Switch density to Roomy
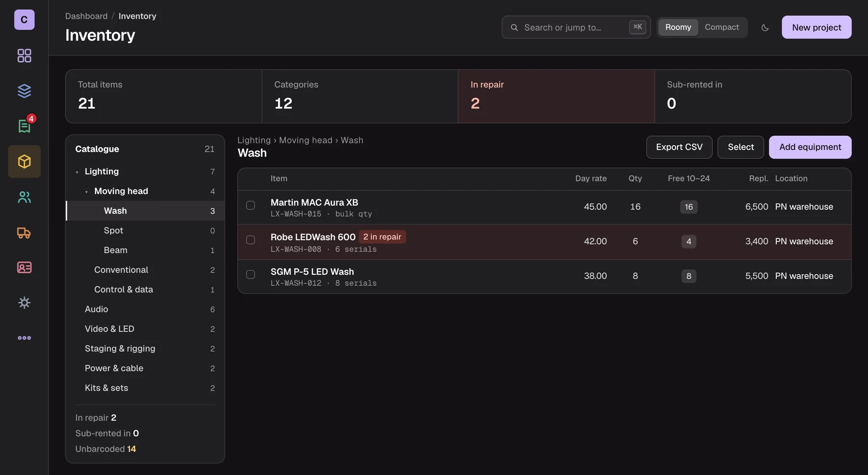The height and width of the screenshot is (475, 868). tap(678, 28)
